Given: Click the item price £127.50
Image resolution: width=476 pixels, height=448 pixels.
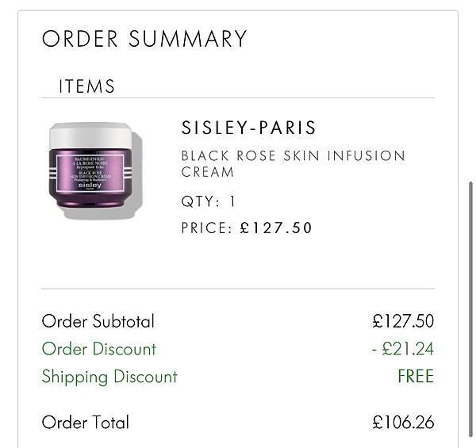Looking at the screenshot, I should click(x=275, y=228).
